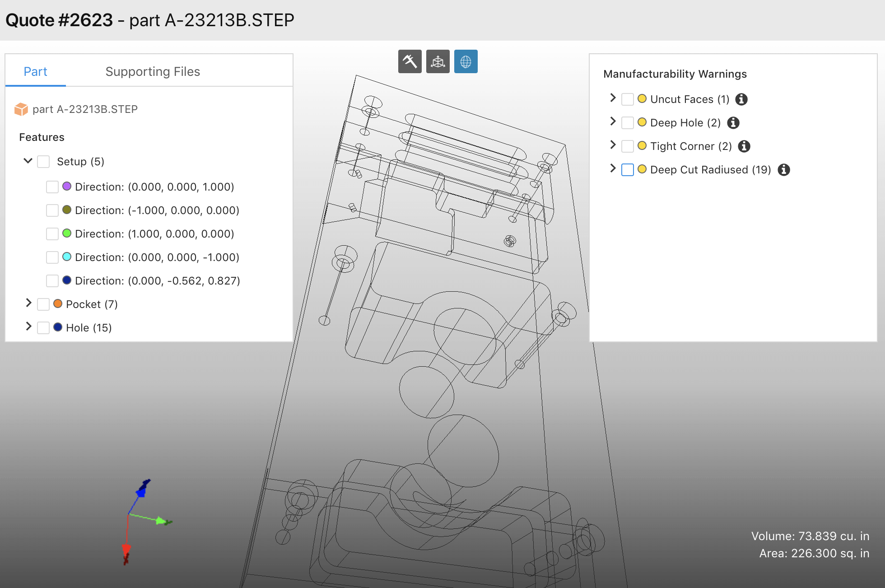
Task: Click the olive swatch for -X direction
Action: click(67, 210)
